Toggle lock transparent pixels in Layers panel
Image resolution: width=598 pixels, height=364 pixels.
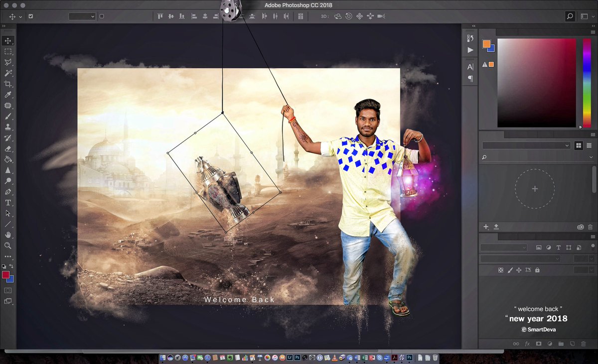pyautogui.click(x=500, y=270)
